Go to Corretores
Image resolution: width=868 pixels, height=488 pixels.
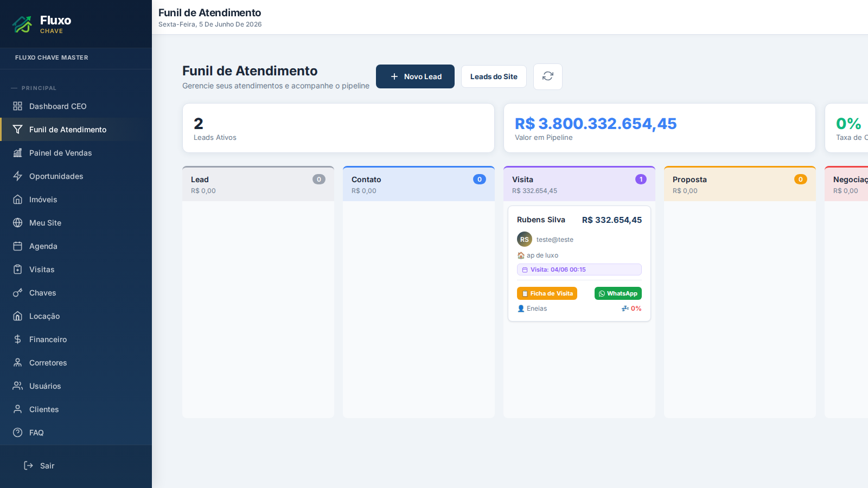(x=76, y=363)
